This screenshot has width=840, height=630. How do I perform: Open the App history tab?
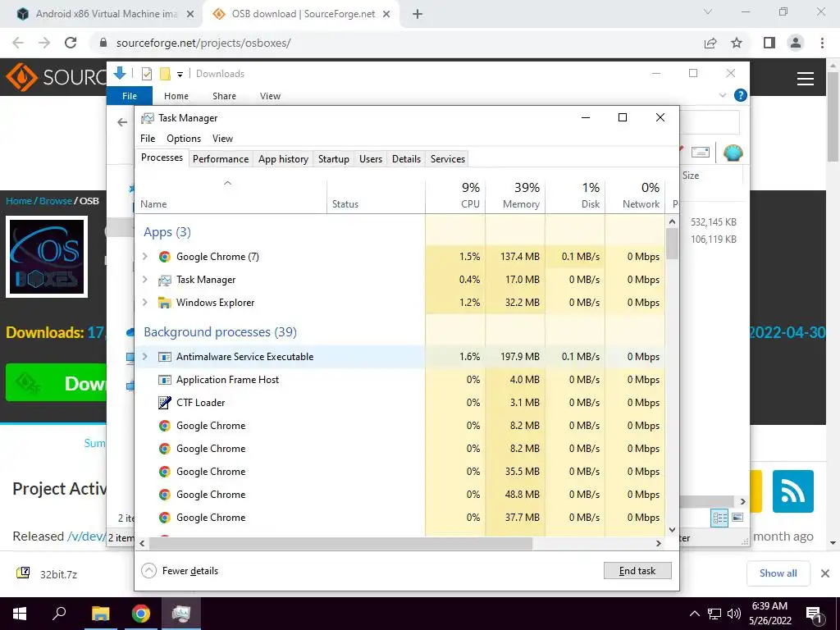(x=283, y=159)
